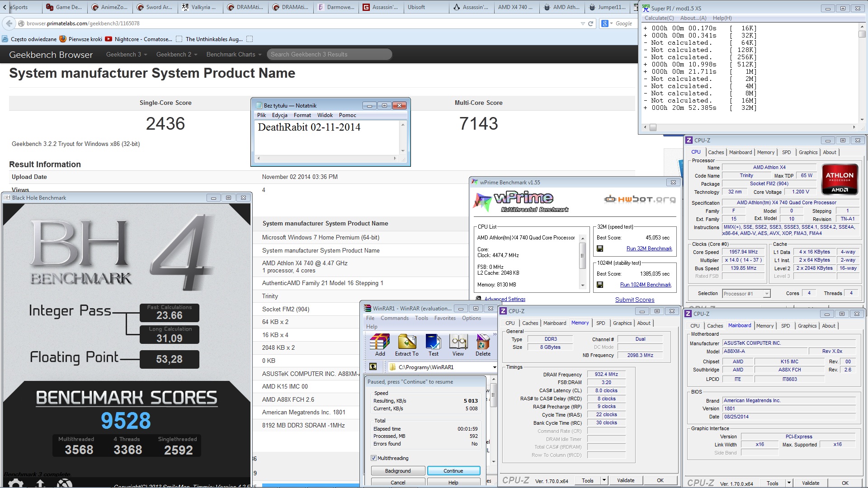
Task: Switch to SPD tab in CPU-Z Memory window
Action: click(x=600, y=323)
